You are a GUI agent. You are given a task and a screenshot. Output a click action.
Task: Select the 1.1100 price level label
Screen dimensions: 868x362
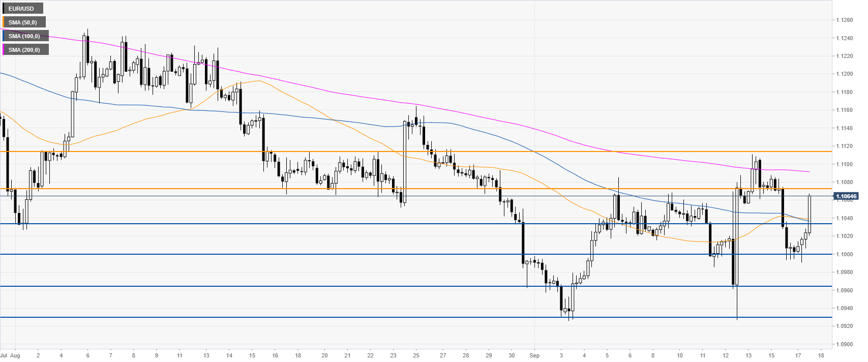[x=845, y=164]
